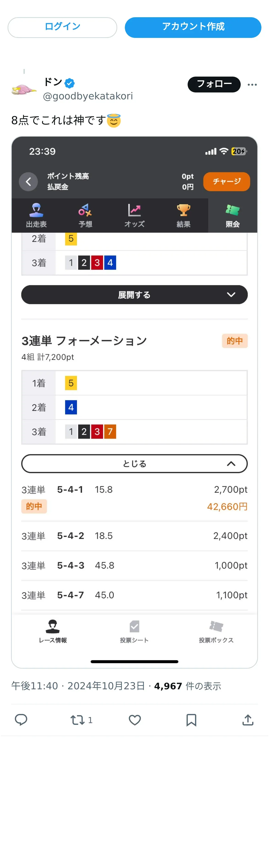Open the @goodbyekatakori handle link

tap(88, 96)
